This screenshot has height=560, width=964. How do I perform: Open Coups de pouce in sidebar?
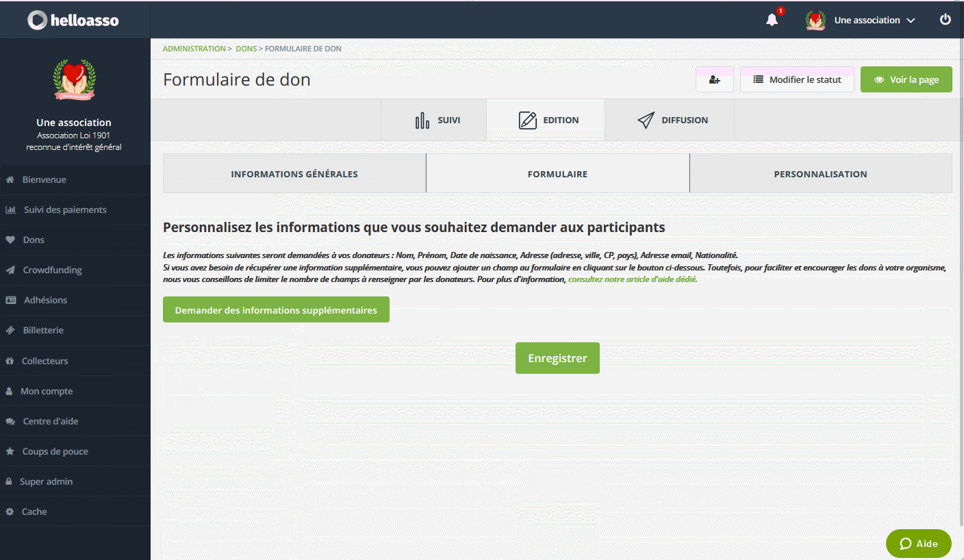75,451
